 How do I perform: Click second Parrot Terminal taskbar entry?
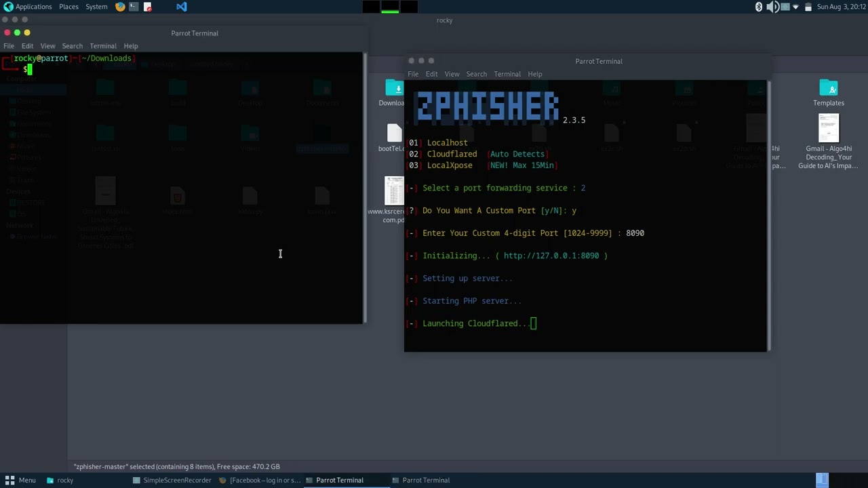click(x=421, y=480)
